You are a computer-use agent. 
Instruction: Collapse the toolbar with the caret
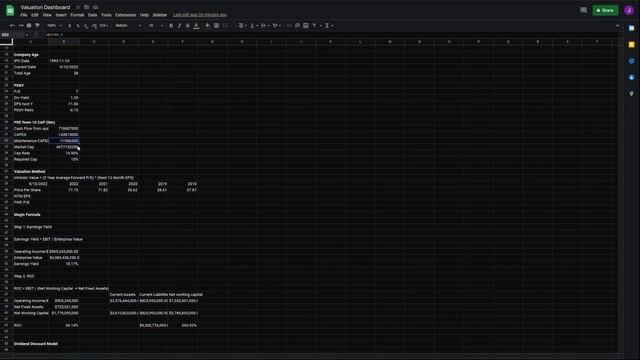coord(618,26)
